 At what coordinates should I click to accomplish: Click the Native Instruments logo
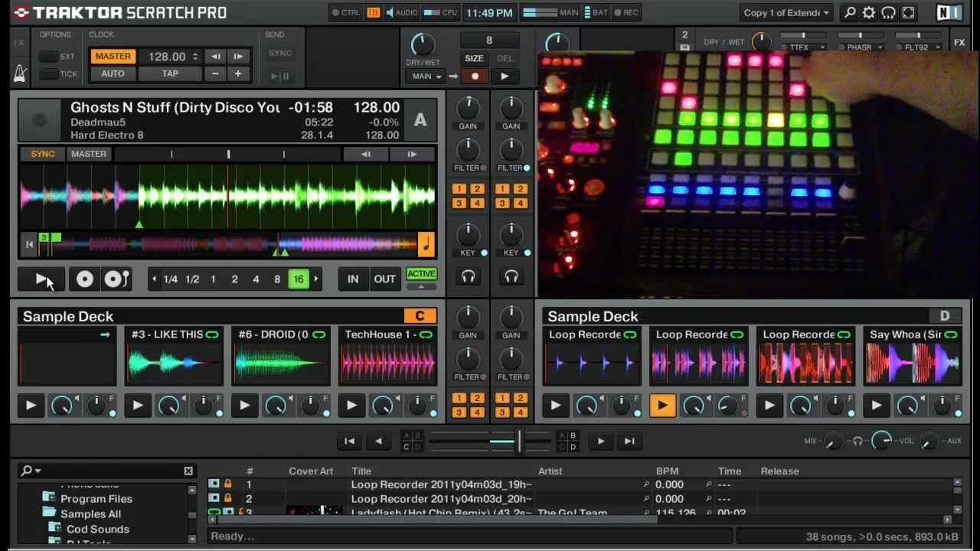pos(949,12)
